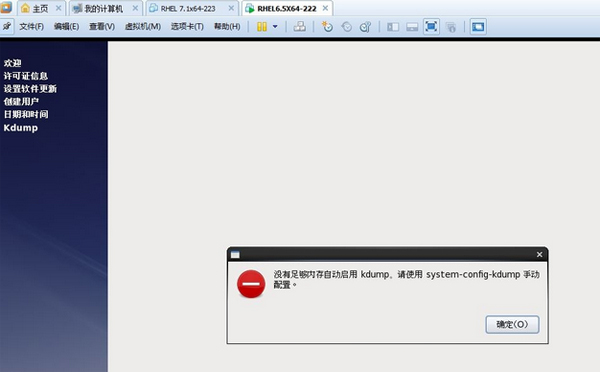Image resolution: width=600 pixels, height=372 pixels.
Task: Open the 查看(V) menu
Action: pyautogui.click(x=102, y=26)
